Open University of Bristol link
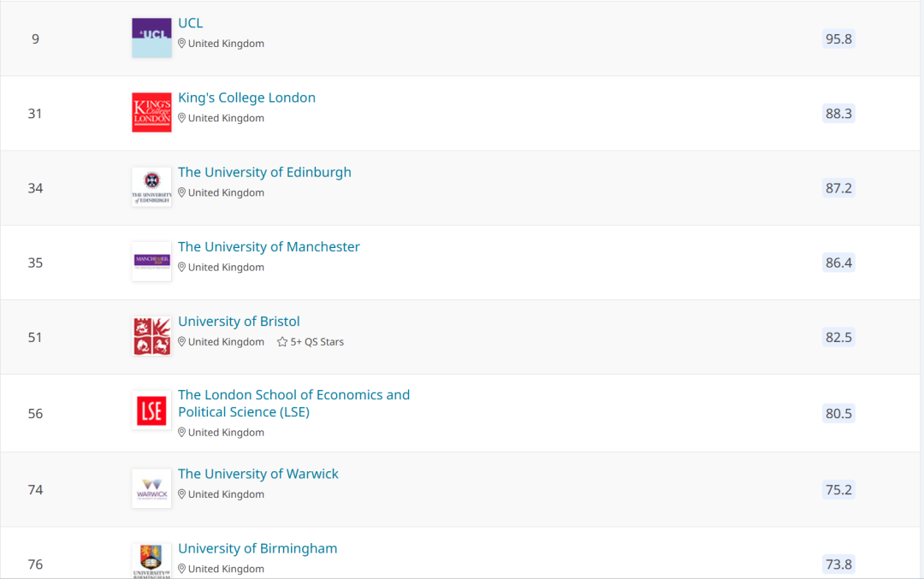Image resolution: width=924 pixels, height=579 pixels. [x=239, y=322]
